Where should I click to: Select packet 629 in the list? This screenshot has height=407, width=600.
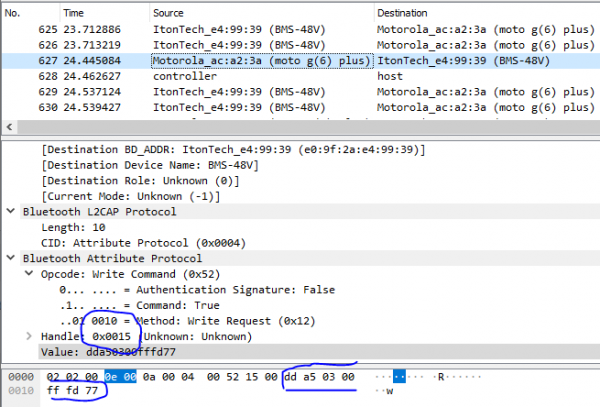(301, 92)
